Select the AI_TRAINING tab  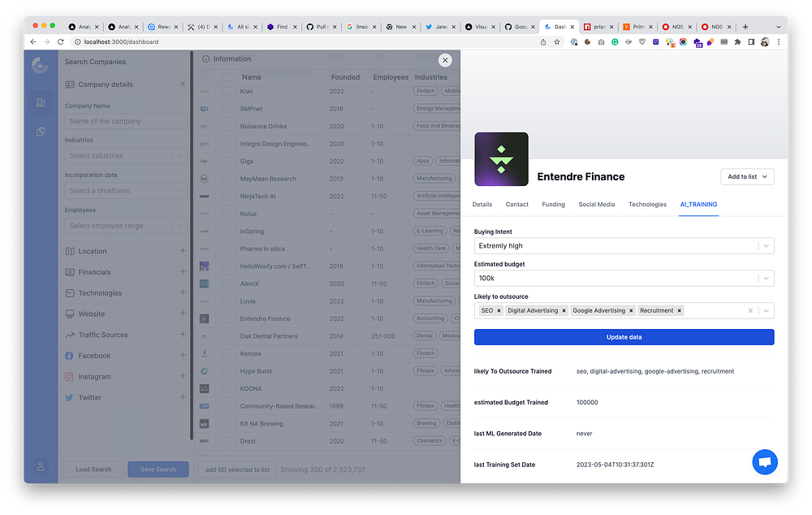698,204
